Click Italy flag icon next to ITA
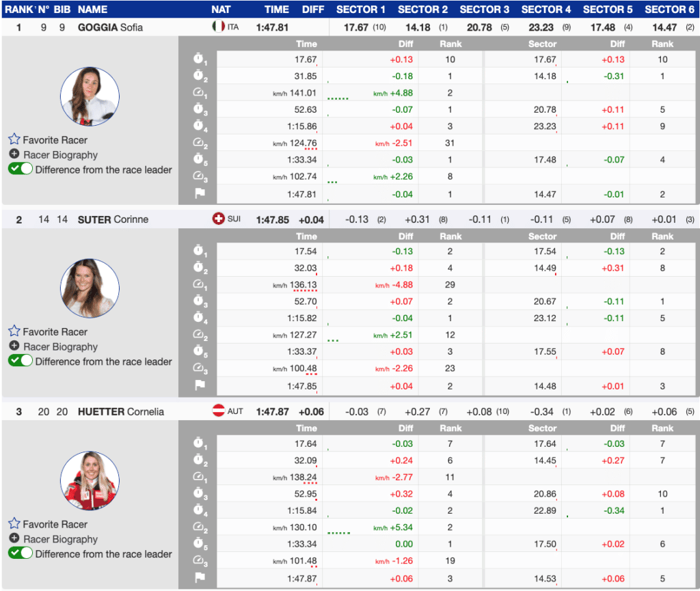Screen dimensions: 700x591 click(218, 27)
